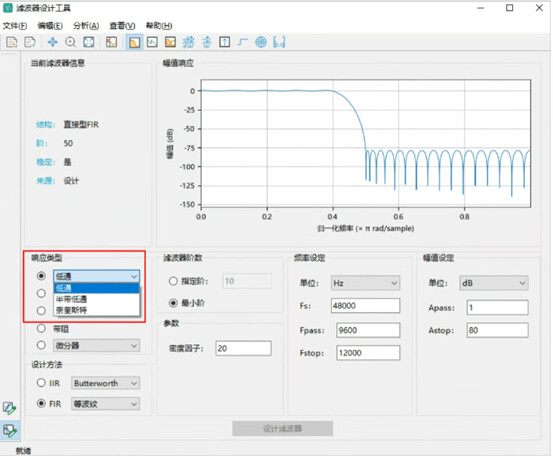
Task: Show impulse response plot icon
Action: pyautogui.click(x=225, y=42)
